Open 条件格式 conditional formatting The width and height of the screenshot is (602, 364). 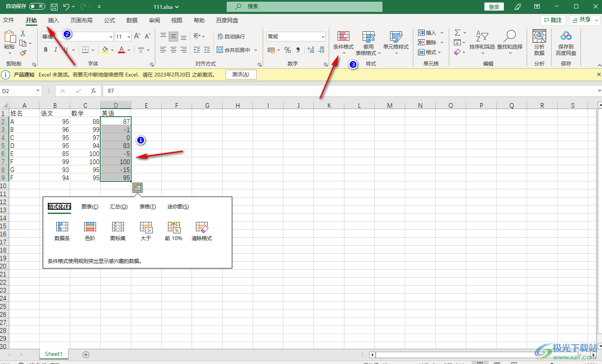click(x=344, y=43)
